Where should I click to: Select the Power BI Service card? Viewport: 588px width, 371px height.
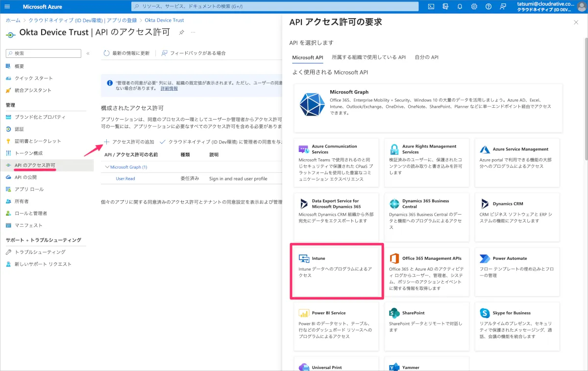click(336, 326)
